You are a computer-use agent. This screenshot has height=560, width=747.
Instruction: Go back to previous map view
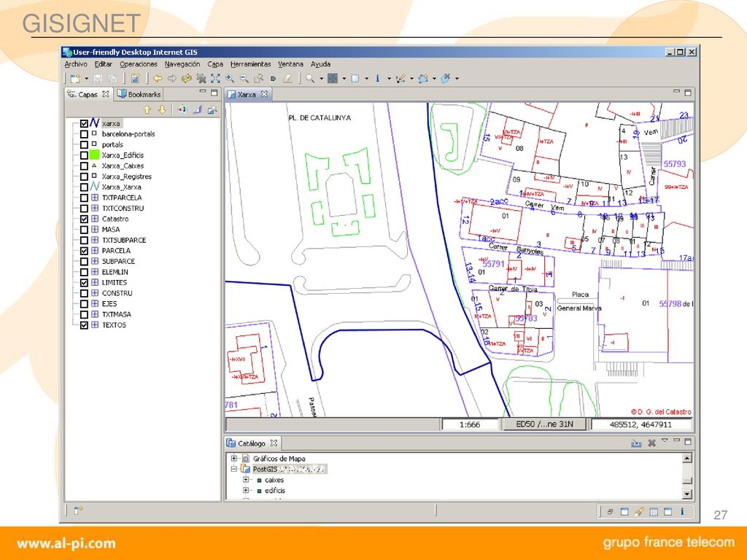[158, 79]
